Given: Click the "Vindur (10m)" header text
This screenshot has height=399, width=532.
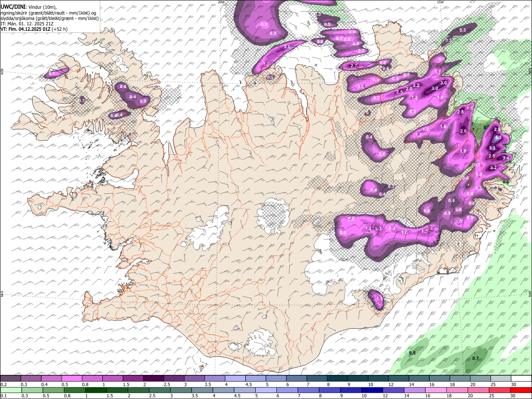Looking at the screenshot, I should 42,7.
